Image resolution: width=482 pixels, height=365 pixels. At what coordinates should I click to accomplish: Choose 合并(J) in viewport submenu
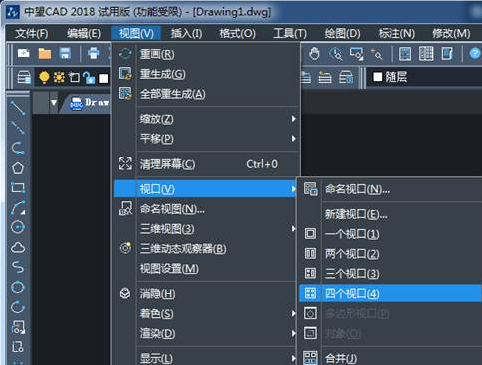pos(391,358)
